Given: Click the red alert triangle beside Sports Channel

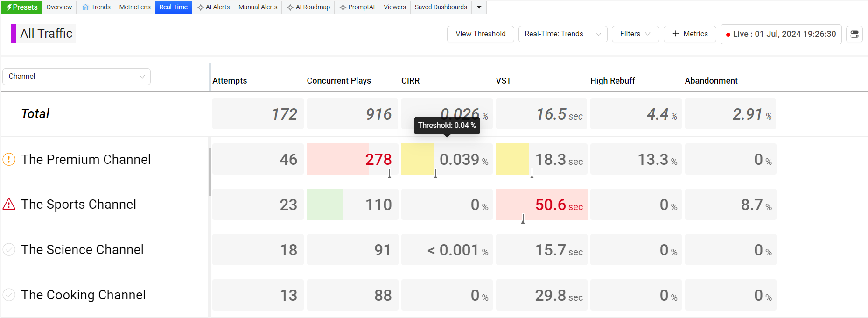Looking at the screenshot, I should click(9, 205).
